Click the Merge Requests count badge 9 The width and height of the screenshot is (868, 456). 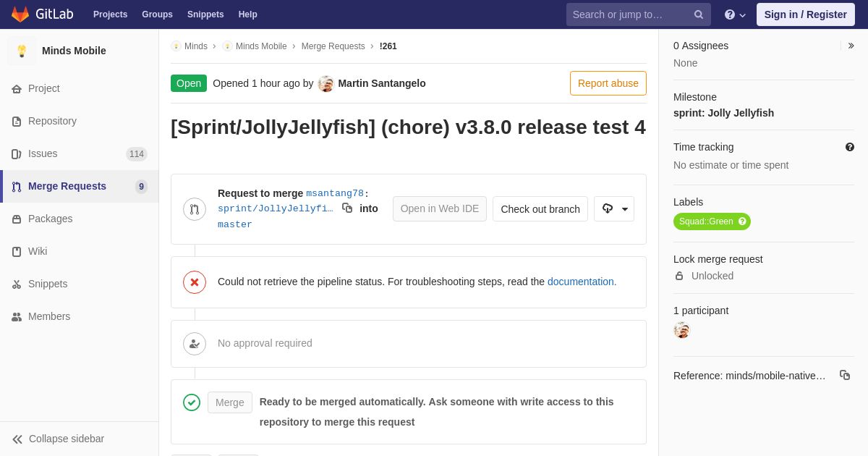[141, 187]
